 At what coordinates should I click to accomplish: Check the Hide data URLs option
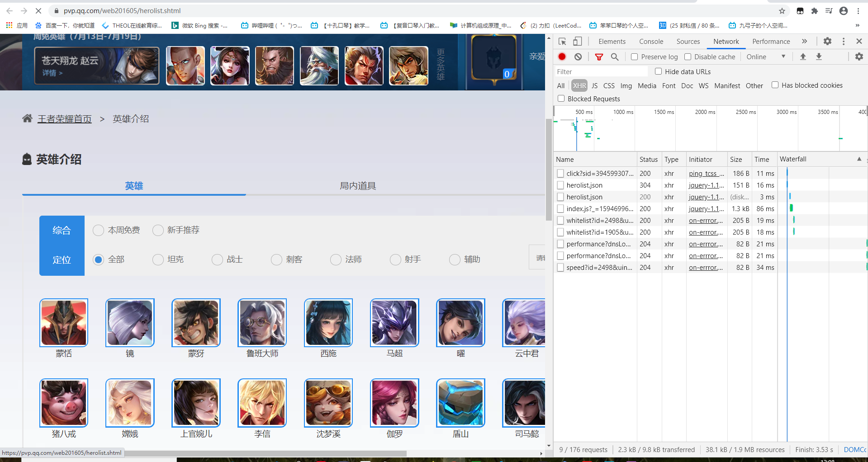(658, 71)
